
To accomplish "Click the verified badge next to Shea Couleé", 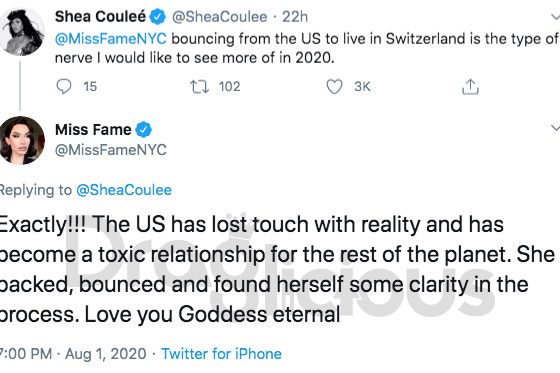I will point(158,17).
